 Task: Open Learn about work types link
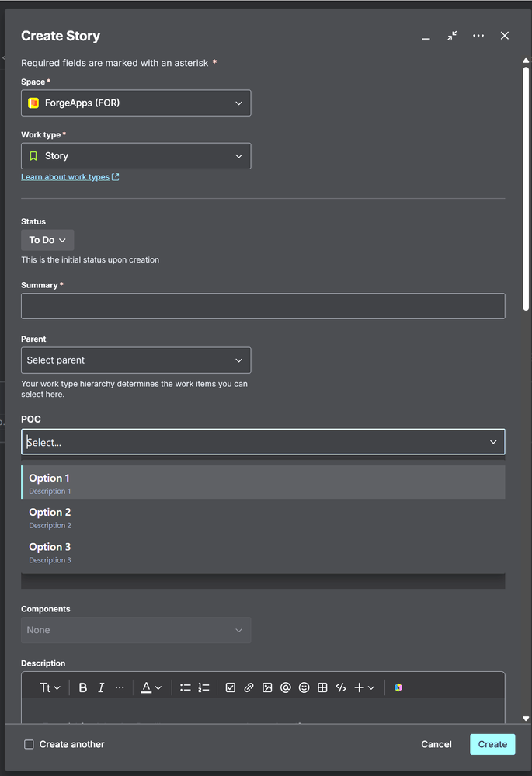(x=65, y=176)
